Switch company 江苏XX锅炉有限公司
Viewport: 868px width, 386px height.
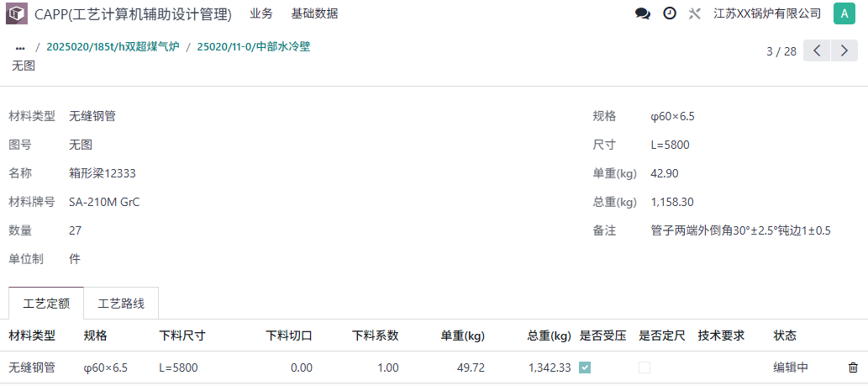767,13
